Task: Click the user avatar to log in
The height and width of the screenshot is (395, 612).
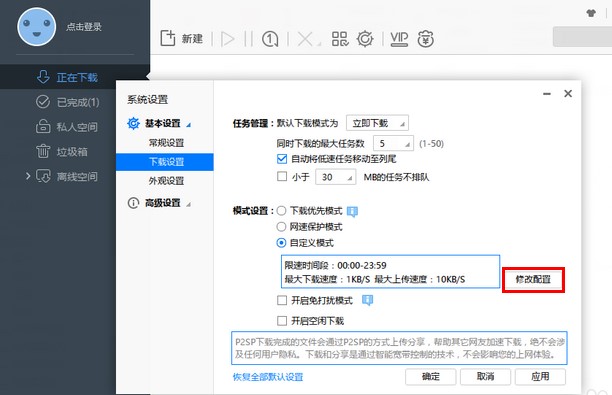Action: [37, 27]
